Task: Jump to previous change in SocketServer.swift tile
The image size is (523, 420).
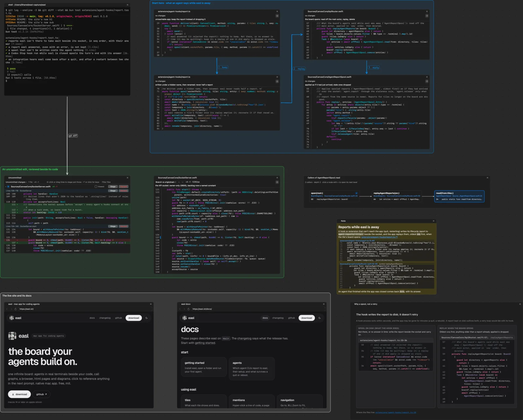Action: [x=179, y=182]
